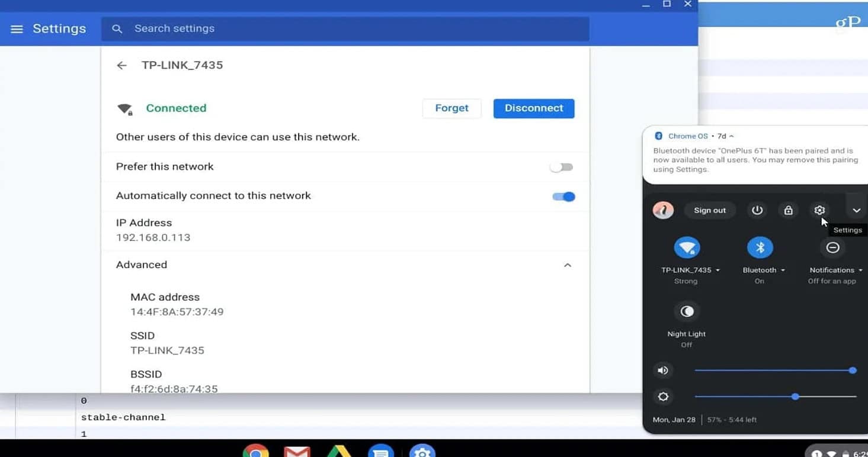Collapse the Advanced section
868x457 pixels.
[x=567, y=265]
